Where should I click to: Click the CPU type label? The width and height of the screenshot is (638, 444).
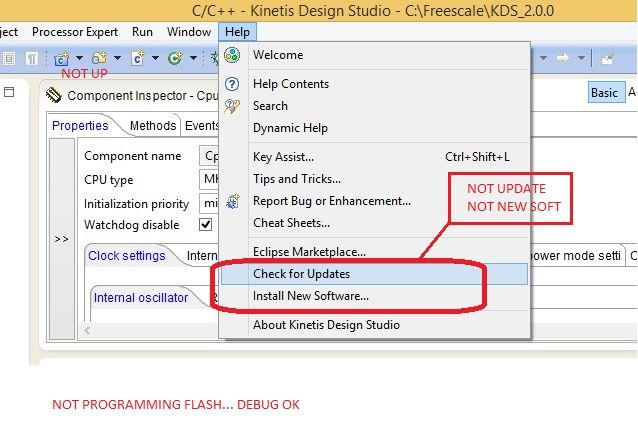coord(109,179)
